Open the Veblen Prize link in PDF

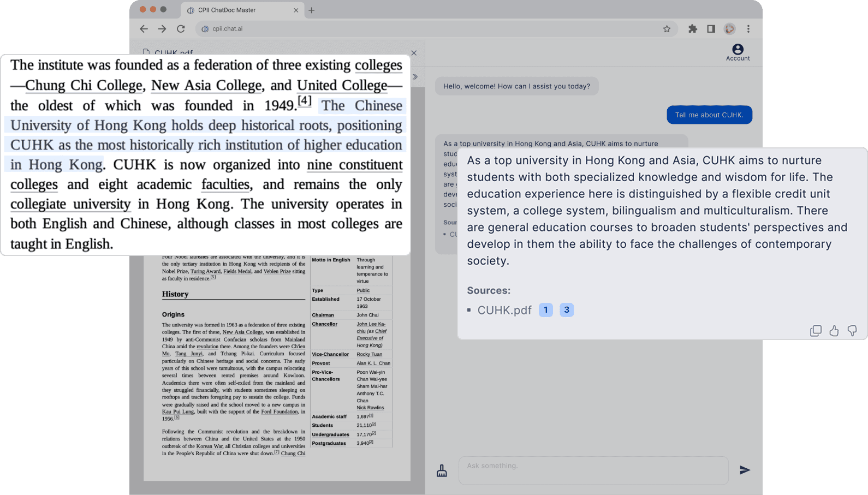277,271
